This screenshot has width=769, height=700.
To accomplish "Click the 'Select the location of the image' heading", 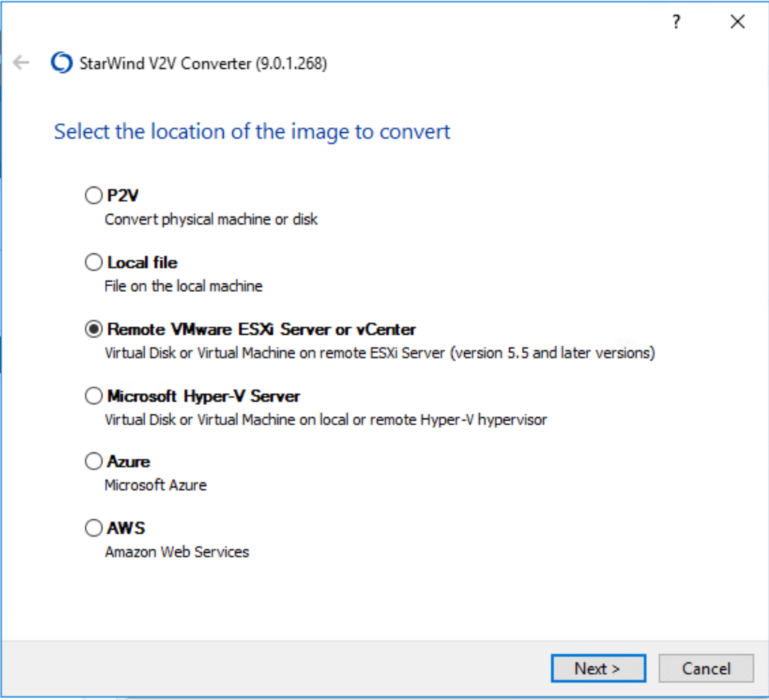I will 252,132.
